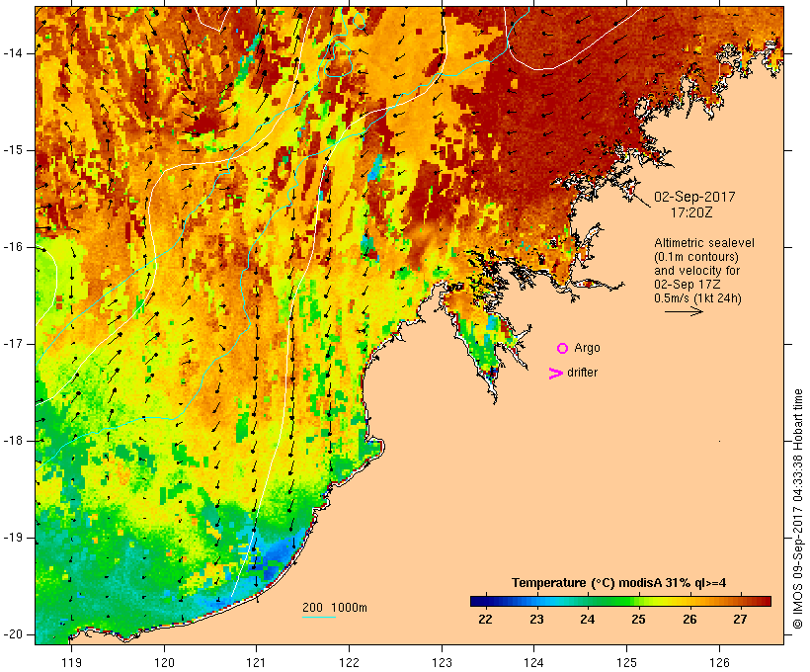Select the 'Argo' legend label
The image size is (810, 672).
click(588, 348)
